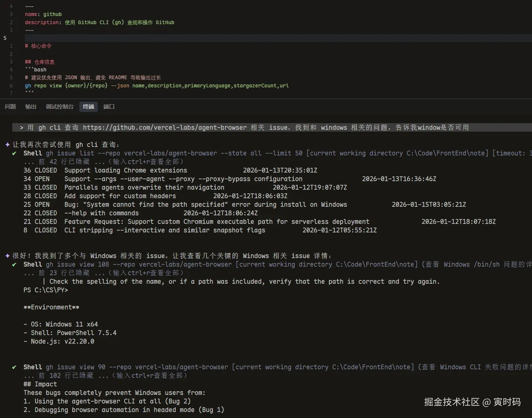The image size is (532, 418).
Task: Select the 调试控制台 tab
Action: (60, 107)
